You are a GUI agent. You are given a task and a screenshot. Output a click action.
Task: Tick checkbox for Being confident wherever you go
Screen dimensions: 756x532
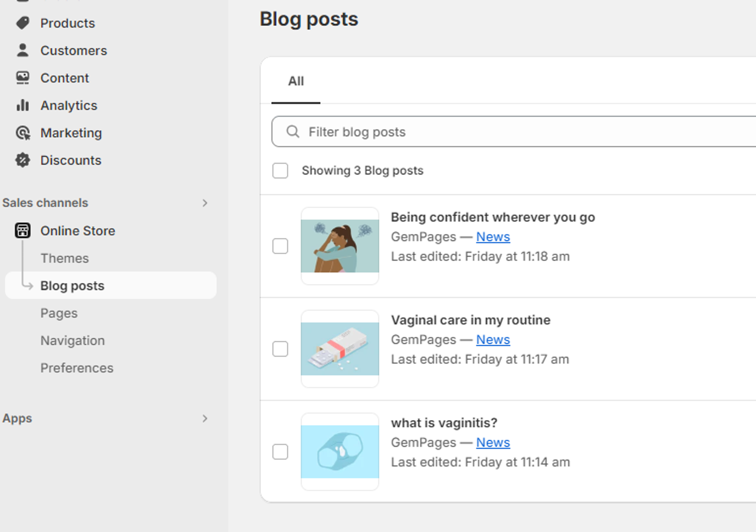pos(280,246)
